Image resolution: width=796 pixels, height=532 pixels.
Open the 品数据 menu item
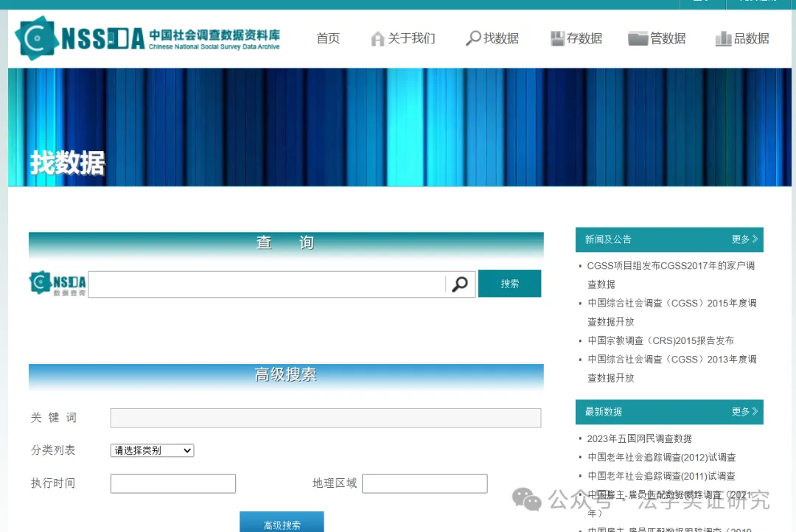click(x=751, y=38)
